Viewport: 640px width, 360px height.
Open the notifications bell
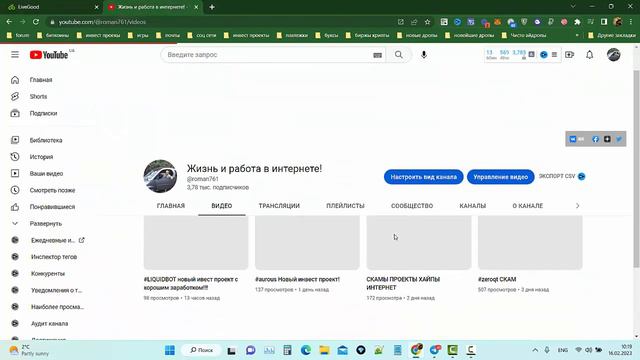click(x=589, y=54)
